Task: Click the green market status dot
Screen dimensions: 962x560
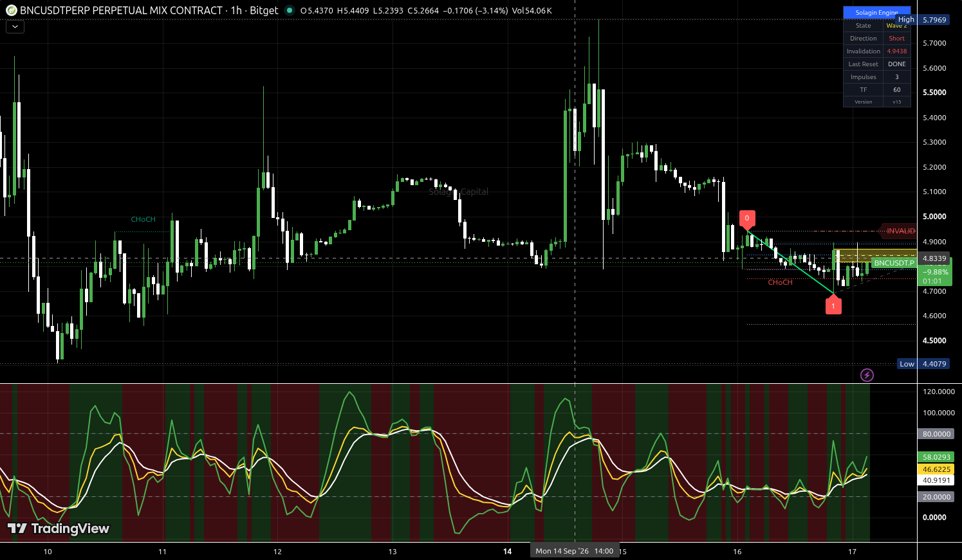Action: (290, 10)
